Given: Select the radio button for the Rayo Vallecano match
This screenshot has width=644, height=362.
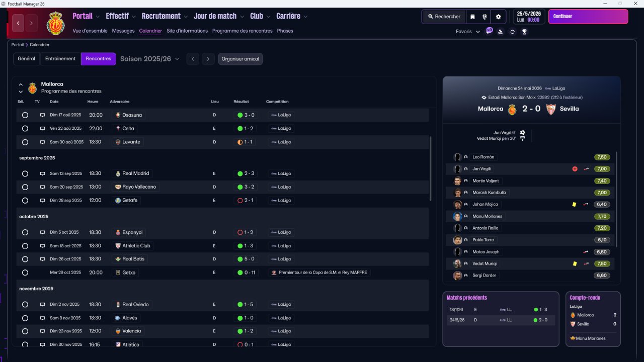Looking at the screenshot, I should [25, 187].
